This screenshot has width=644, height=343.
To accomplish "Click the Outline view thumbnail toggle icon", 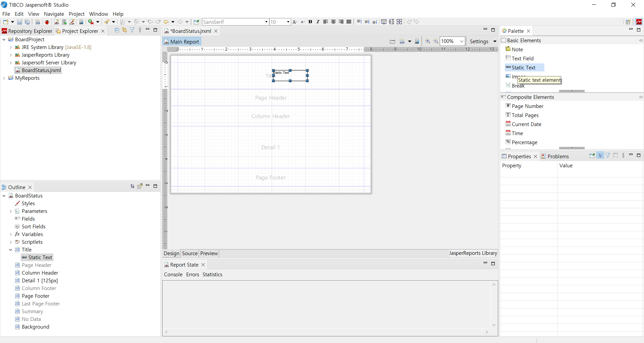I will pos(140,186).
